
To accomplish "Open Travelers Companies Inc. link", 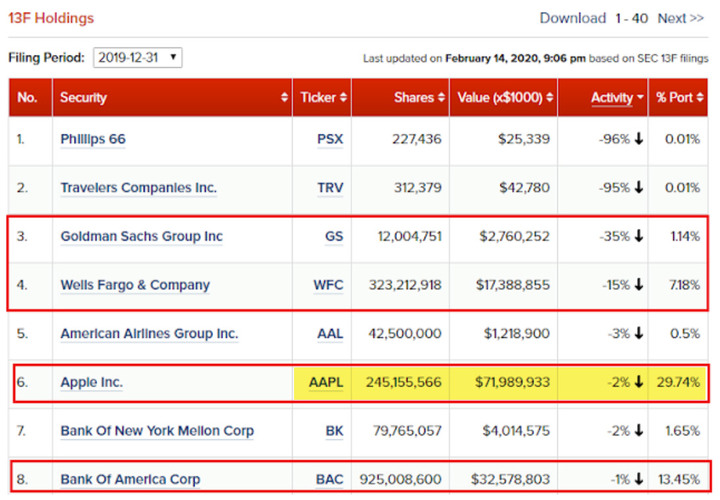I will click(138, 188).
